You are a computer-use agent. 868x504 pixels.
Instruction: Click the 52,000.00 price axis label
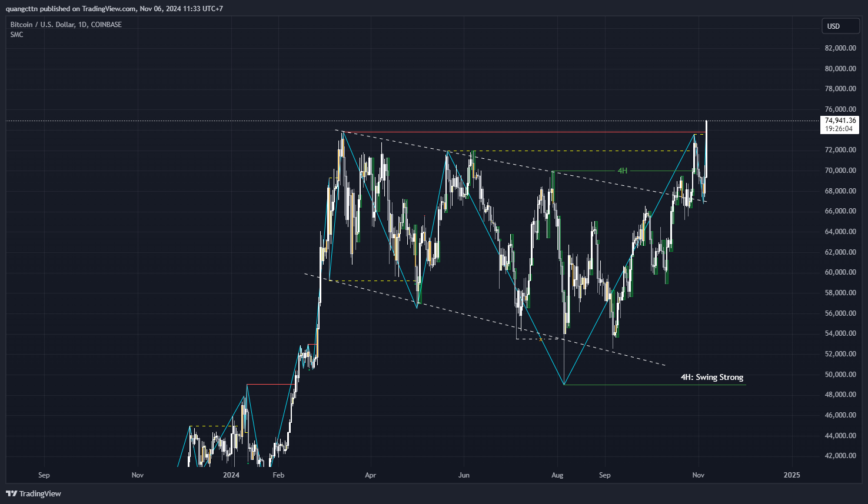click(x=840, y=354)
